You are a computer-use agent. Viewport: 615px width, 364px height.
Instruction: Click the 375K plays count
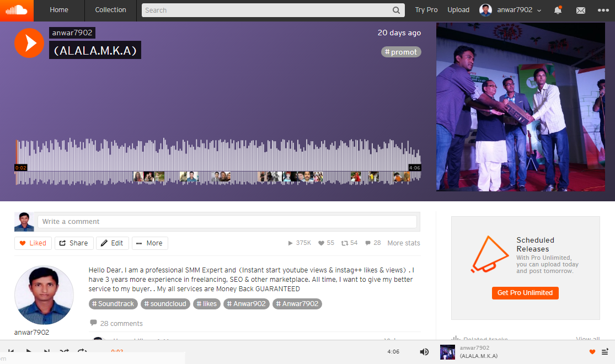click(300, 243)
